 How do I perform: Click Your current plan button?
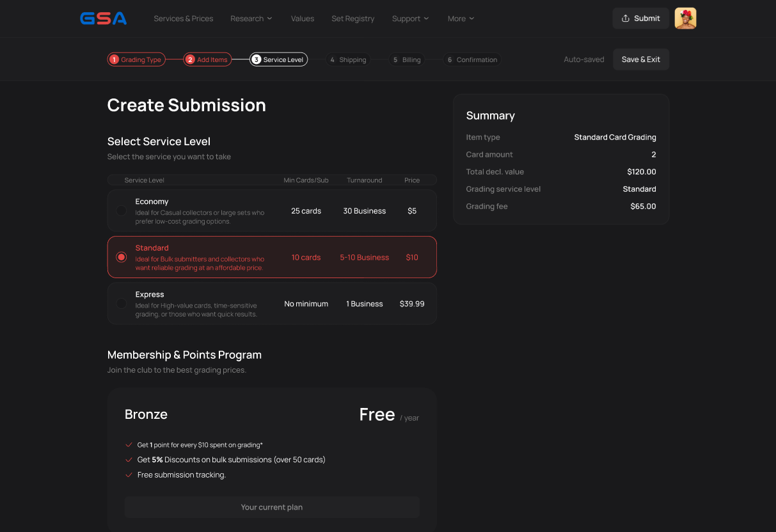pos(272,507)
